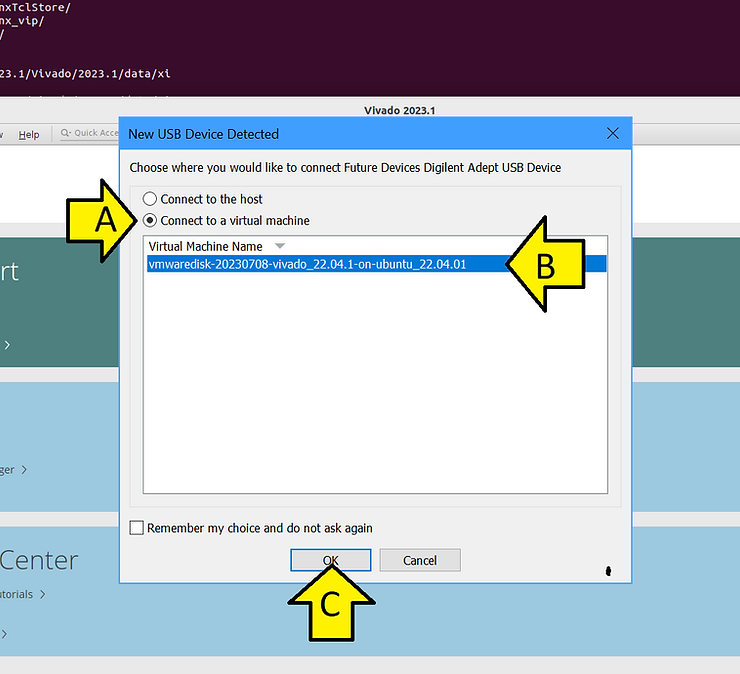Focus the Quick Access search field in Vivado
Image resolution: width=740 pixels, height=674 pixels.
point(89,133)
